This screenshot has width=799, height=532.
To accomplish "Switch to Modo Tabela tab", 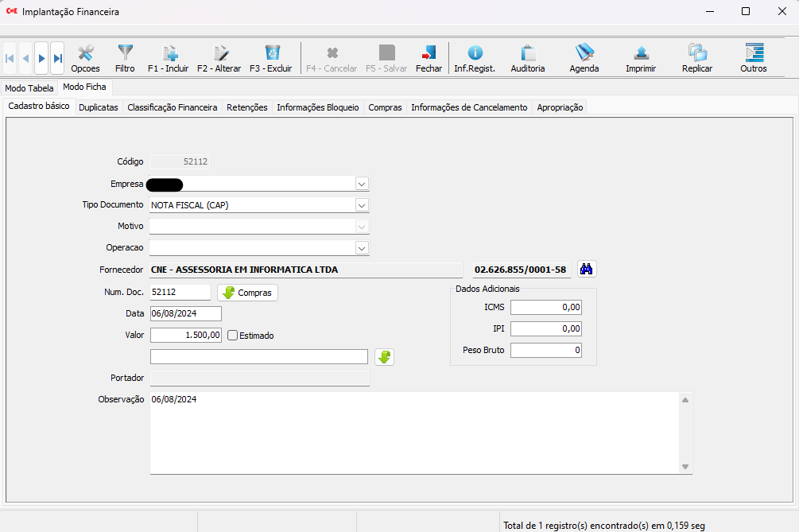I will (29, 88).
